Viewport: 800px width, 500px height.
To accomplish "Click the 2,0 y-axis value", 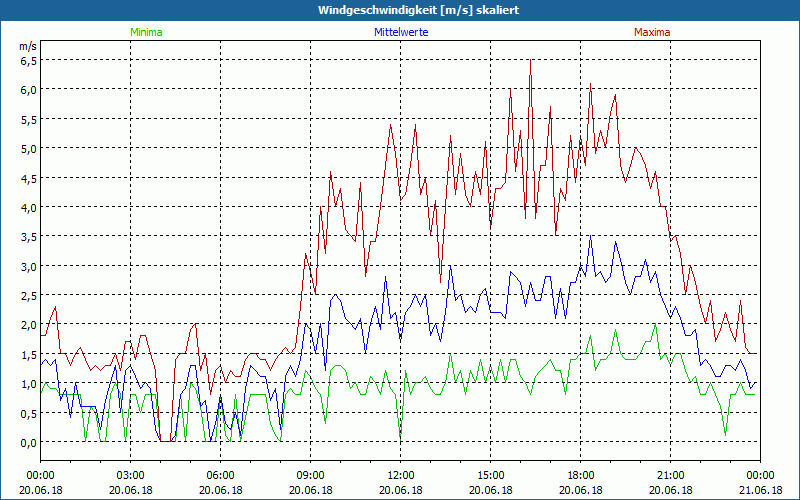I will click(x=29, y=325).
